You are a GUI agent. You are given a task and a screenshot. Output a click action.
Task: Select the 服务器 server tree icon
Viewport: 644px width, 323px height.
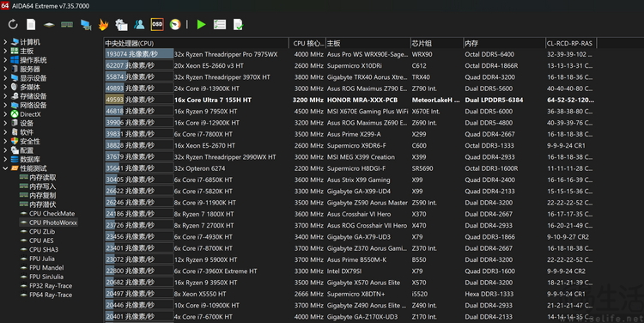(15, 69)
